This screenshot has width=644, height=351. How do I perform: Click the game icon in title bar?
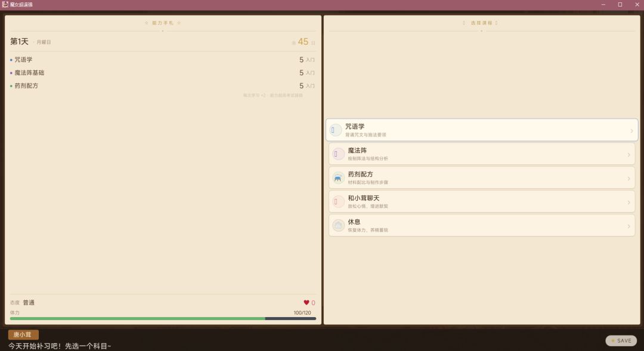click(x=5, y=4)
